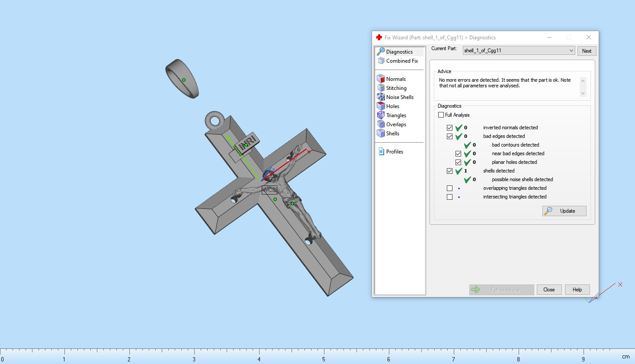Click the Combined Fix icon
Viewport: 635px width, 364px height.
381,61
